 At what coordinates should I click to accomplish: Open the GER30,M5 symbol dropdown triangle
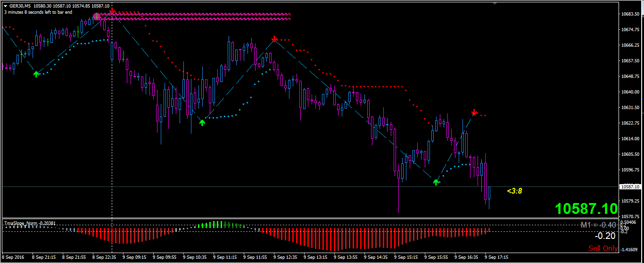coord(5,6)
